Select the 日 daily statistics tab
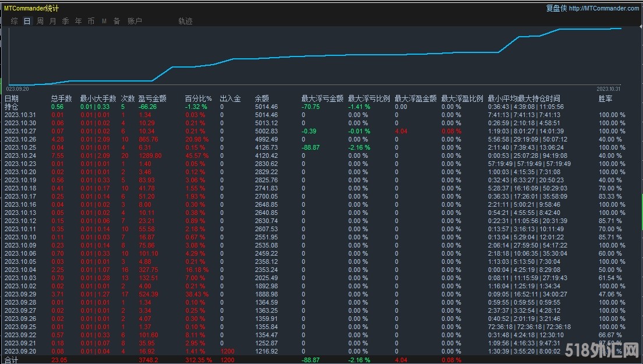 (x=27, y=21)
